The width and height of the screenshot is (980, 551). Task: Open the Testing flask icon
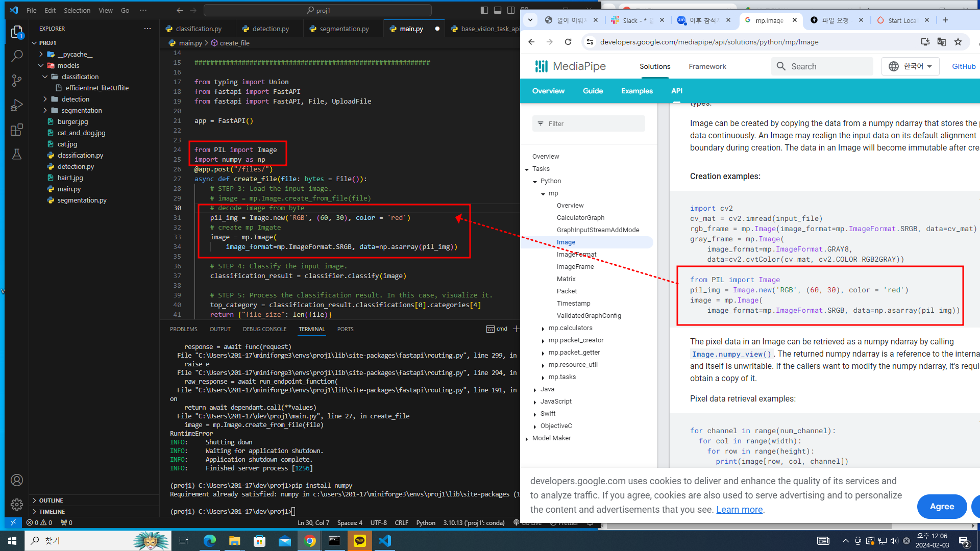click(17, 154)
